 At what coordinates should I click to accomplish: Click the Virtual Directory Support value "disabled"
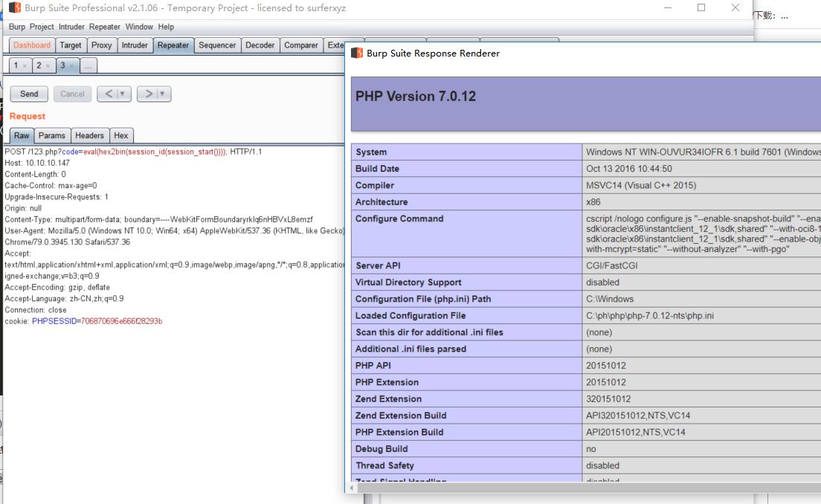[x=602, y=282]
